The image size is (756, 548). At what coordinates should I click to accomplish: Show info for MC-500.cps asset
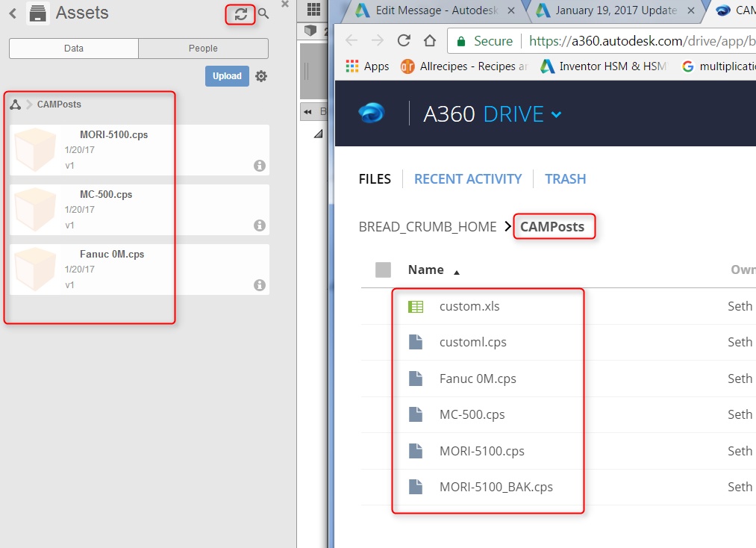pos(260,225)
